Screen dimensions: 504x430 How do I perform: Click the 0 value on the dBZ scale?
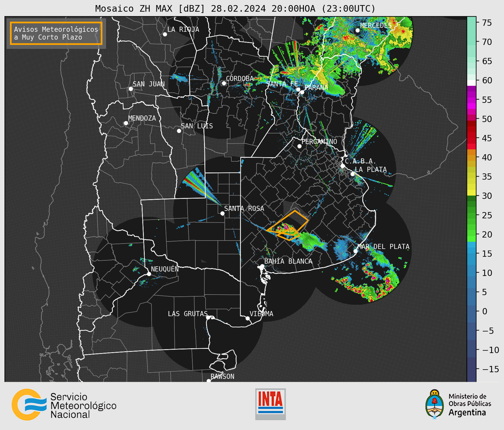[x=485, y=311]
